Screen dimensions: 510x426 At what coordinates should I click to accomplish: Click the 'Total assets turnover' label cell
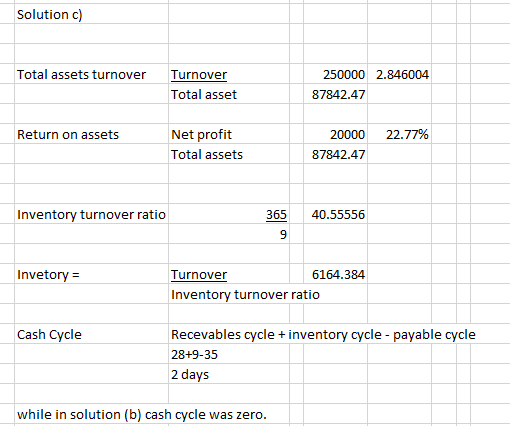91,74
